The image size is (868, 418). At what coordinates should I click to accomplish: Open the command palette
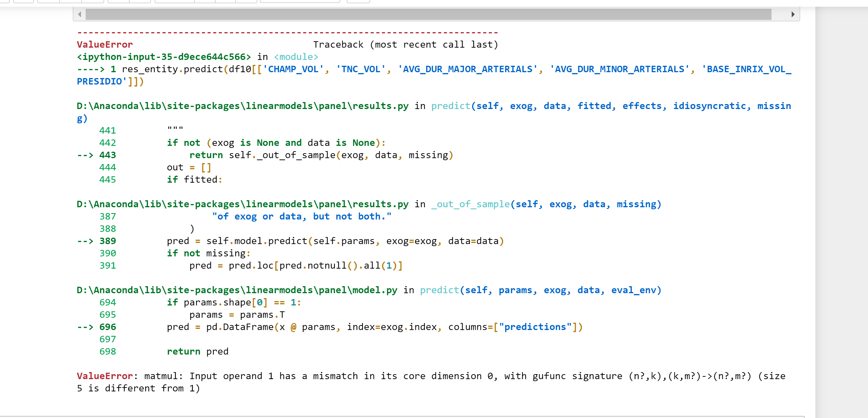[358, 1]
